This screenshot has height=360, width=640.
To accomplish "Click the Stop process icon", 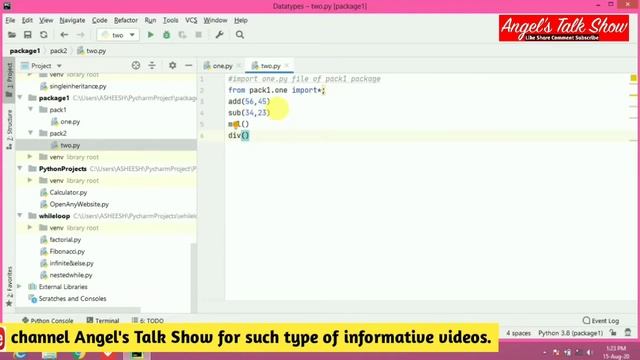I will coord(198,35).
